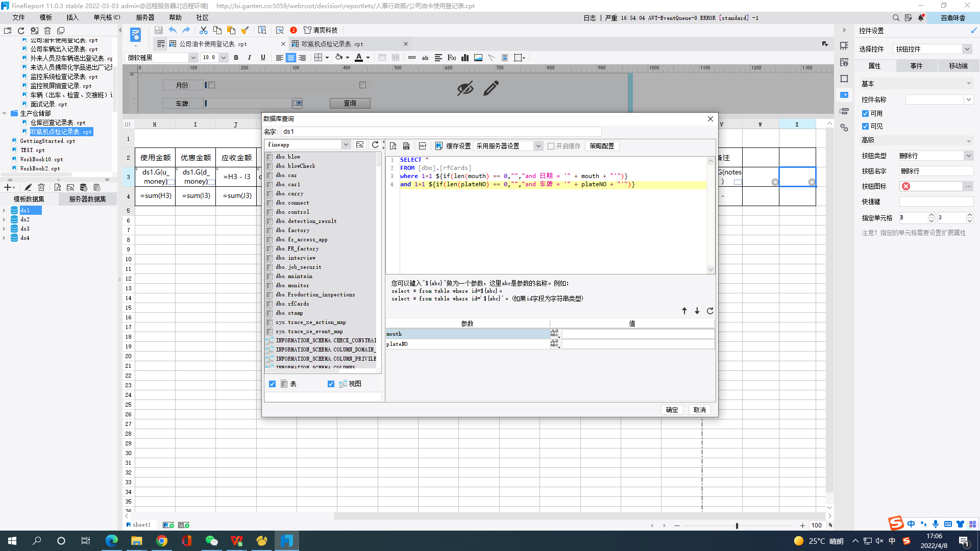Select dbo.rfCards in table list
The height and width of the screenshot is (551, 980).
click(292, 304)
